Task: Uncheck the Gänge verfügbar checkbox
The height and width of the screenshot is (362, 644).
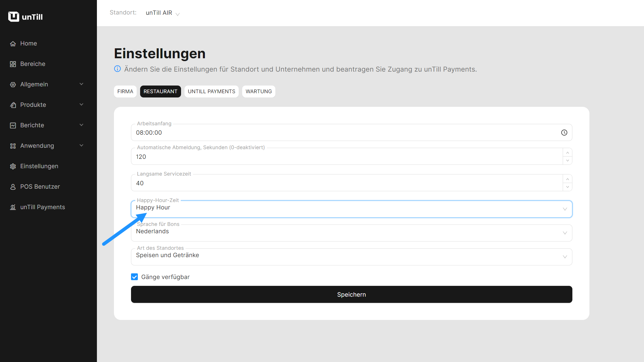Action: pyautogui.click(x=134, y=277)
